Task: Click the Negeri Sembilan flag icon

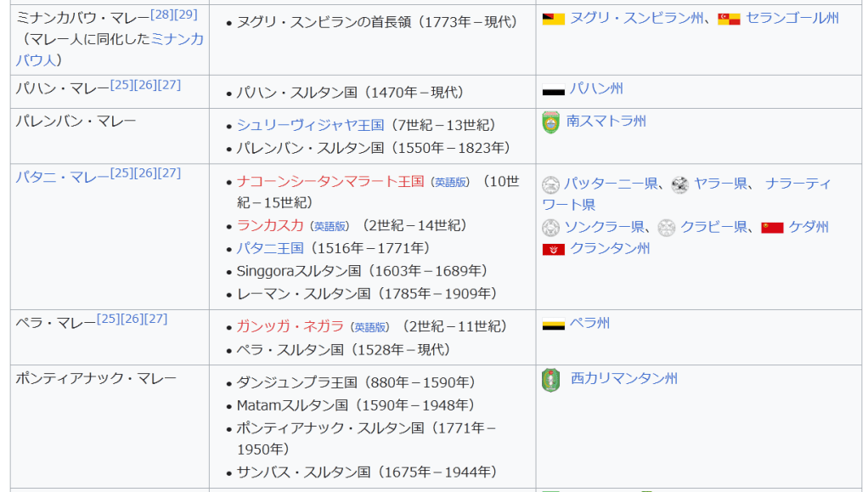Action: pyautogui.click(x=553, y=19)
